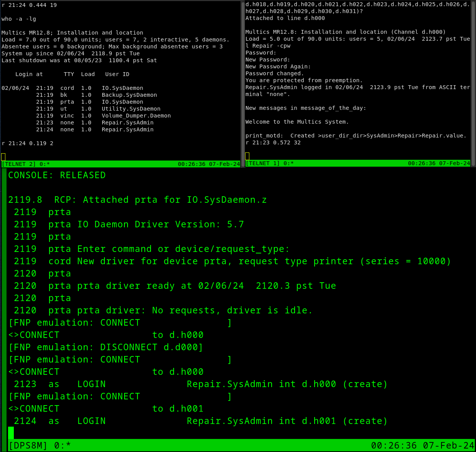Click the "IO Daemon Driver Version: 5.7" line
The width and height of the screenshot is (476, 452).
pyautogui.click(x=161, y=224)
